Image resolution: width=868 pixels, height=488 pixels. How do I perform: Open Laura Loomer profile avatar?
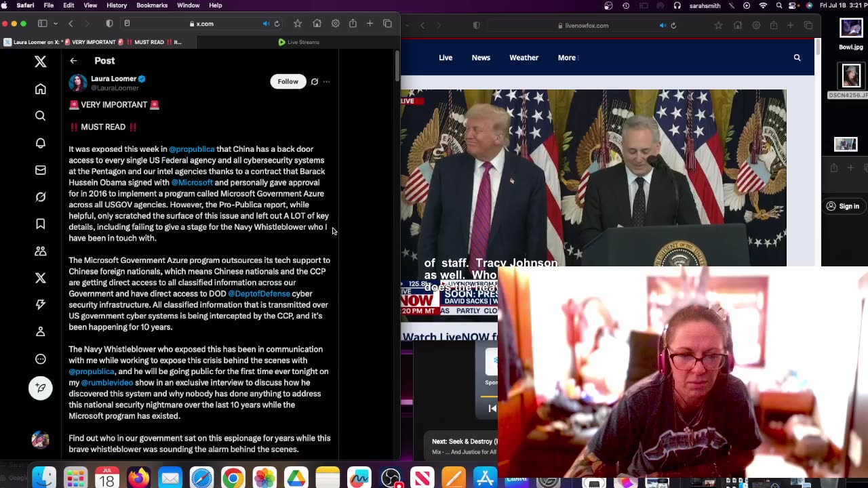click(x=78, y=83)
